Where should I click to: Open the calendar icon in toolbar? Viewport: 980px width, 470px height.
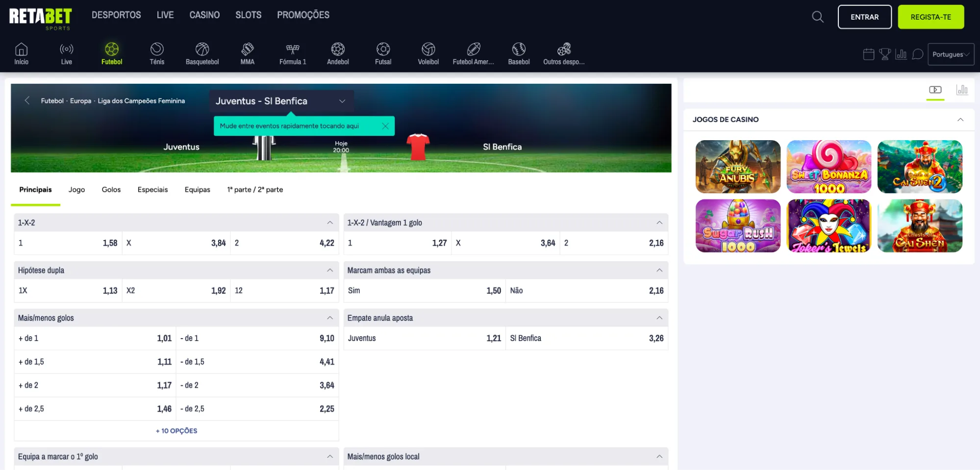tap(868, 54)
